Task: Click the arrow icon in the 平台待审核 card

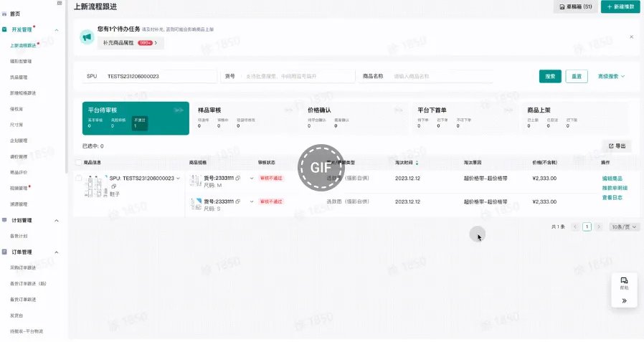Action: pos(179,110)
